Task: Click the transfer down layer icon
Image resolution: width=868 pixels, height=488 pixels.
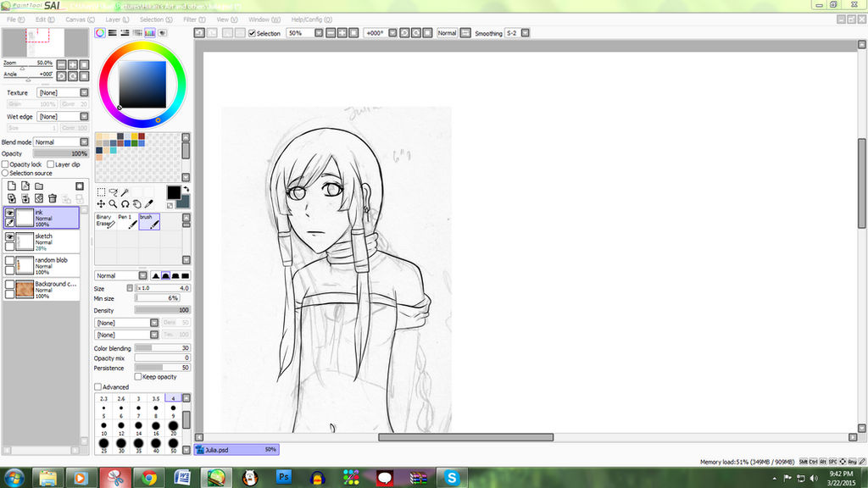Action: click(12, 198)
